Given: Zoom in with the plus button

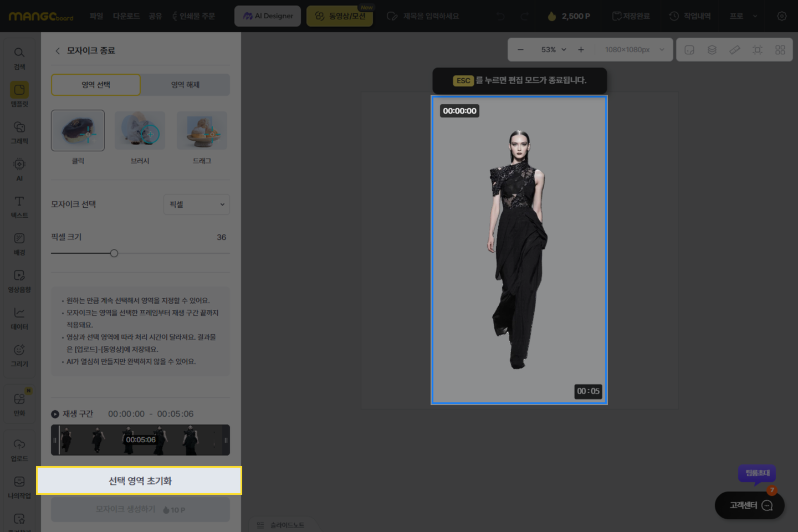Looking at the screenshot, I should click(581, 50).
